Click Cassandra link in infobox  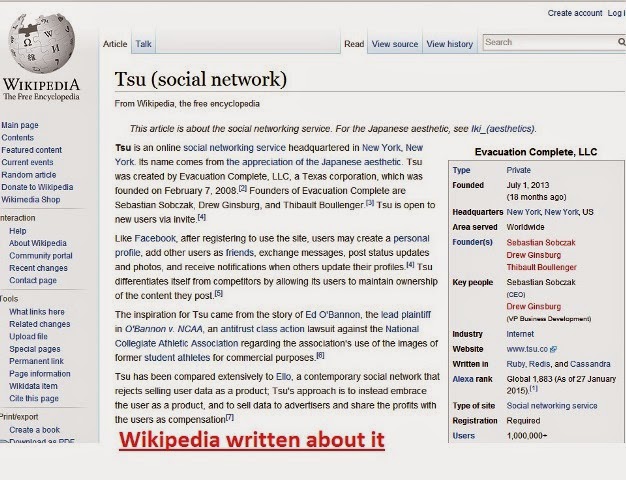(590, 364)
